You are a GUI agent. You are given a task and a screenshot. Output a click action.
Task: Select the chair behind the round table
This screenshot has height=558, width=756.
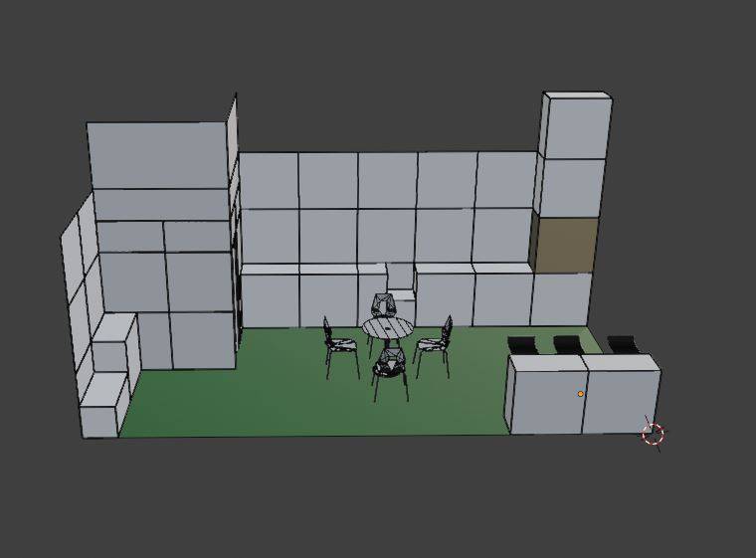(381, 305)
